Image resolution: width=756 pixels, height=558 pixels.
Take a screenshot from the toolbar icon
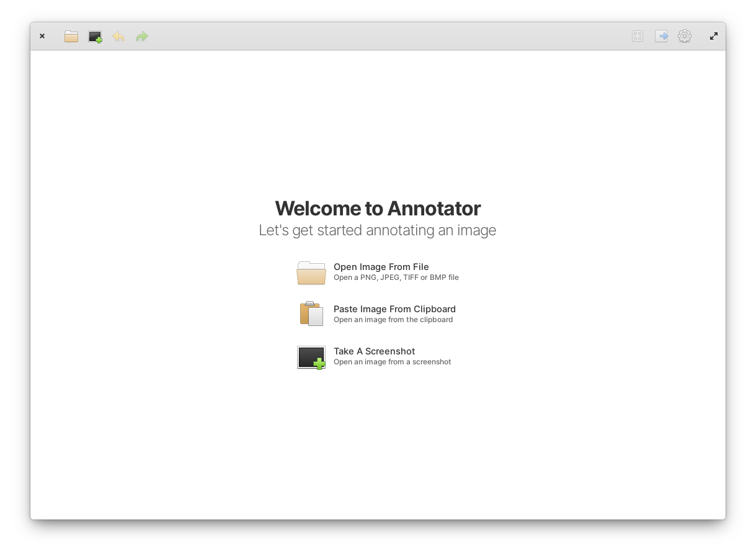[x=95, y=37]
